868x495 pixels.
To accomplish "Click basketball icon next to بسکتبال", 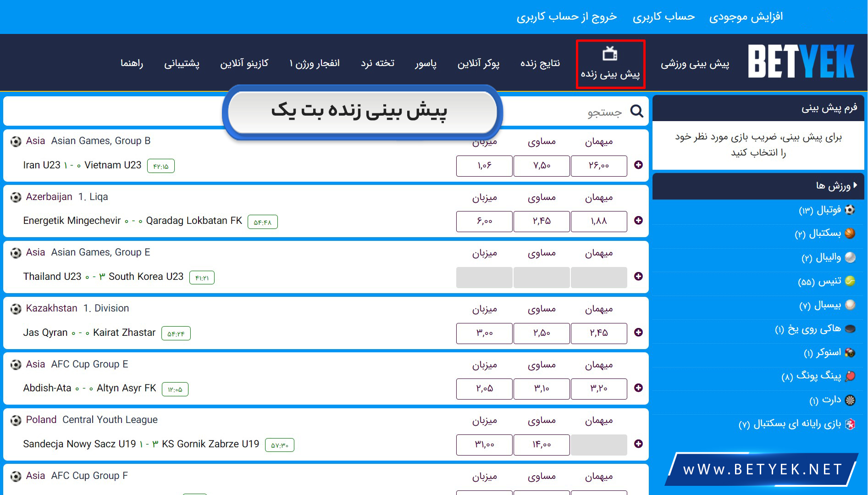I will coord(850,234).
